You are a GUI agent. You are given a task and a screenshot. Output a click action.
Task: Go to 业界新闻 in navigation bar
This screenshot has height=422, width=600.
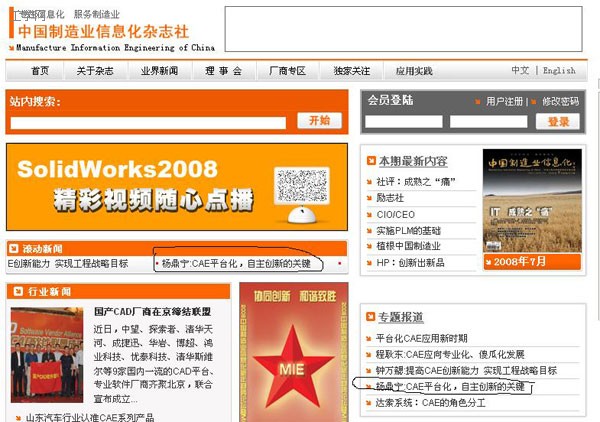[159, 71]
